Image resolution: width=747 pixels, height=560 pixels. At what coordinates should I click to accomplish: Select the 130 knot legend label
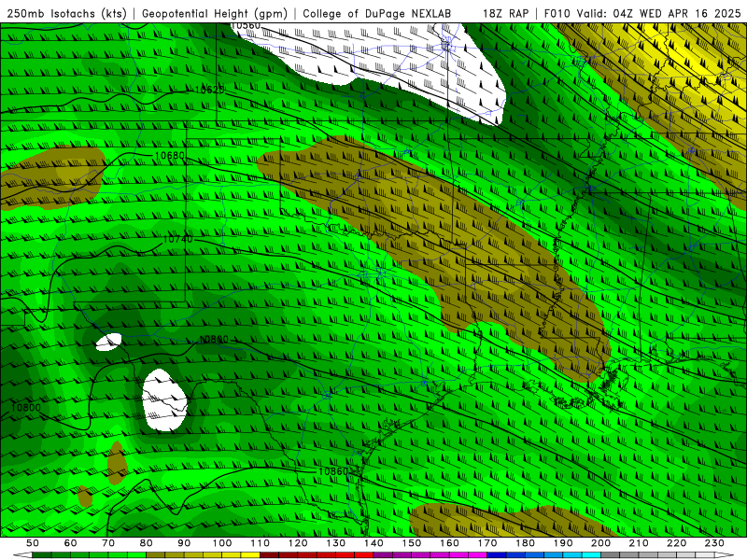(x=336, y=543)
